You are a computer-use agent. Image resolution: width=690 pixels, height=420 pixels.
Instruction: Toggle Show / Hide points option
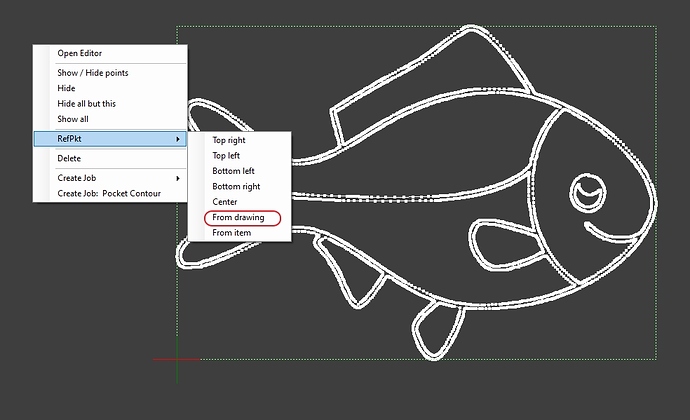(x=92, y=73)
